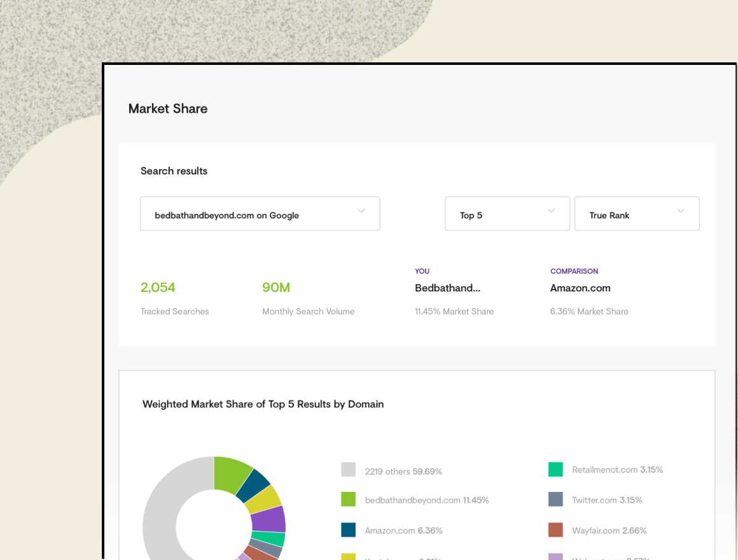Viewport: 738px width, 560px height.
Task: Select the 2219 others 59.69% legend entry
Action: pos(403,472)
